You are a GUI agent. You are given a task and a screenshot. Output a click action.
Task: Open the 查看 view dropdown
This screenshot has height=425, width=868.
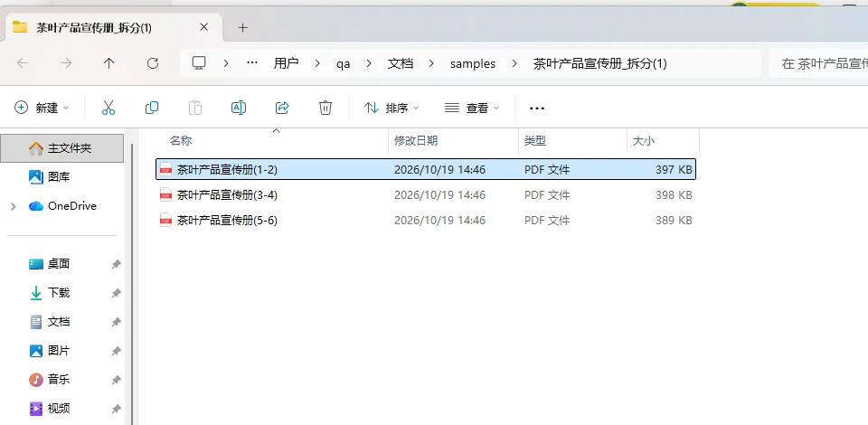click(472, 108)
